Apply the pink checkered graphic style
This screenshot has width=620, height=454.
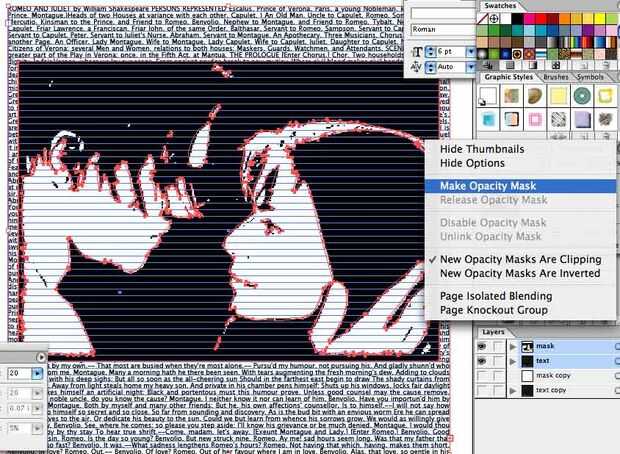point(535,119)
